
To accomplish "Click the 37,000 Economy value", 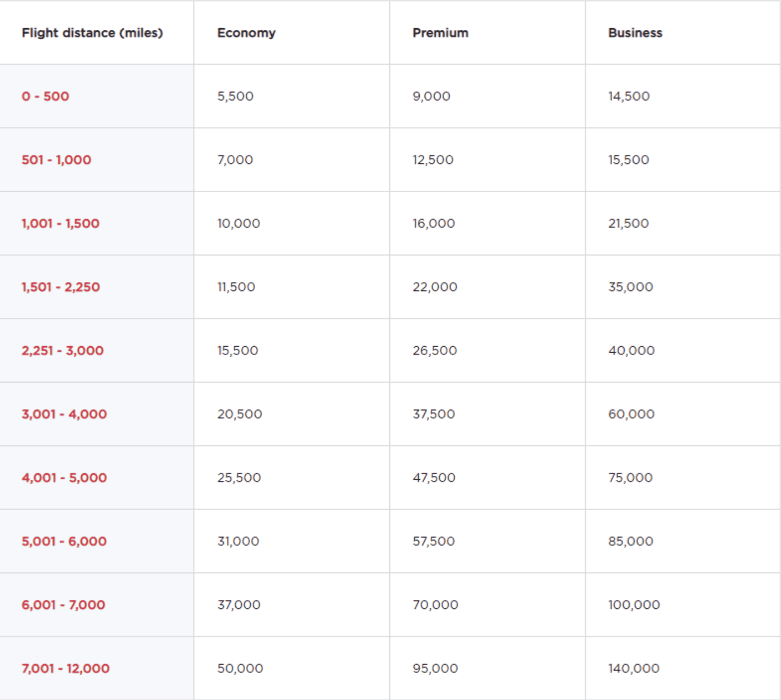I will pyautogui.click(x=239, y=605).
